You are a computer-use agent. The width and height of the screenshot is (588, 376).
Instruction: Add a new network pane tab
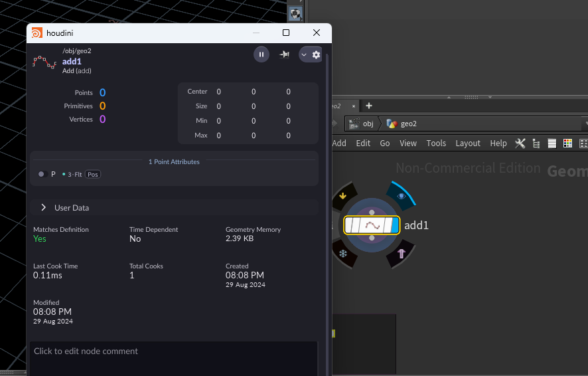[x=369, y=106]
